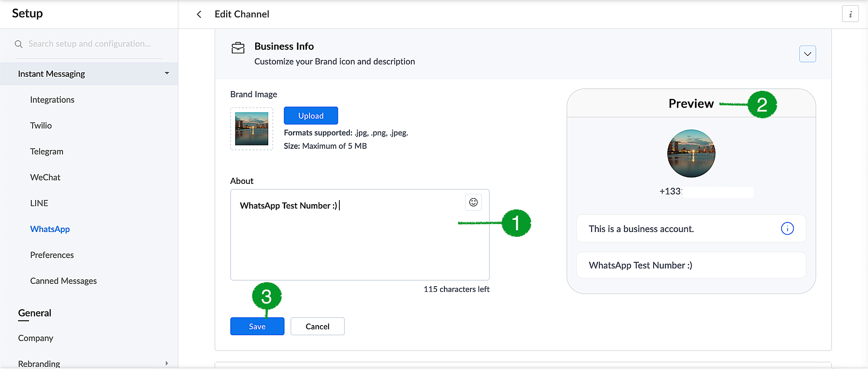The height and width of the screenshot is (369, 868).
Task: Click the Business Info briefcase icon
Action: (238, 48)
